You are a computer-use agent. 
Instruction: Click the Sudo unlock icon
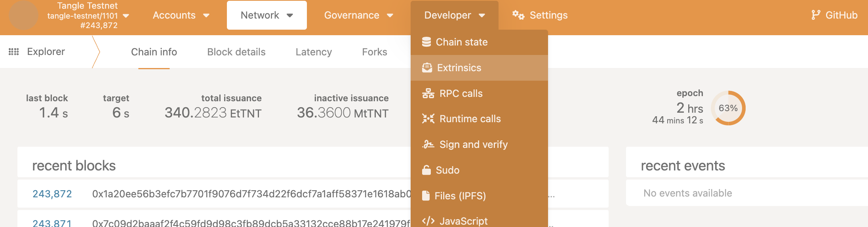426,170
